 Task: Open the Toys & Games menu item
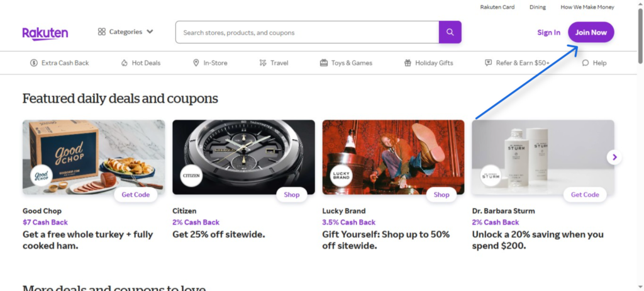[346, 63]
